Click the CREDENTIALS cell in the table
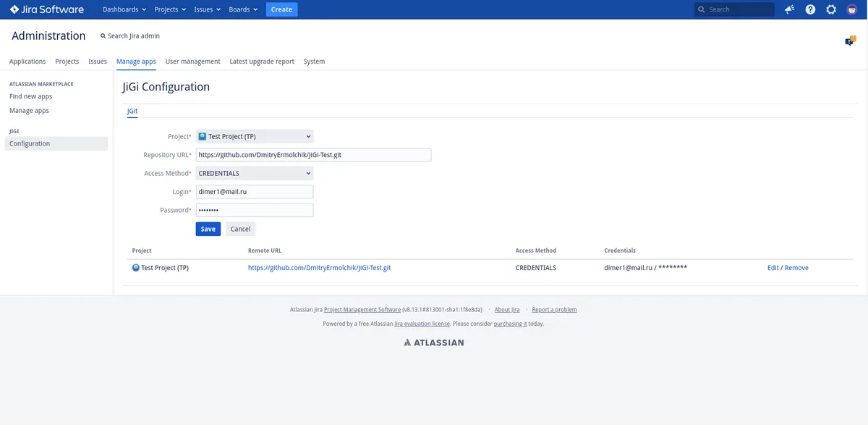The height and width of the screenshot is (425, 868). [536, 268]
